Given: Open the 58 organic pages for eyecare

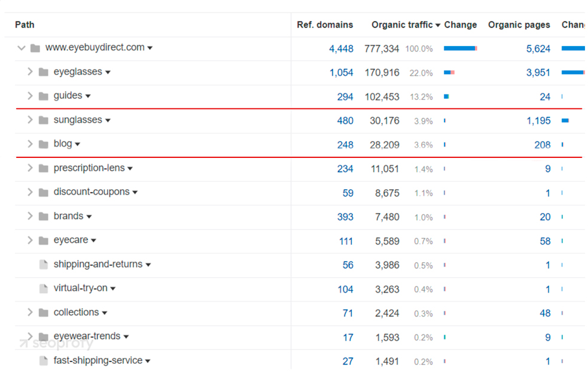Looking at the screenshot, I should pos(545,241).
